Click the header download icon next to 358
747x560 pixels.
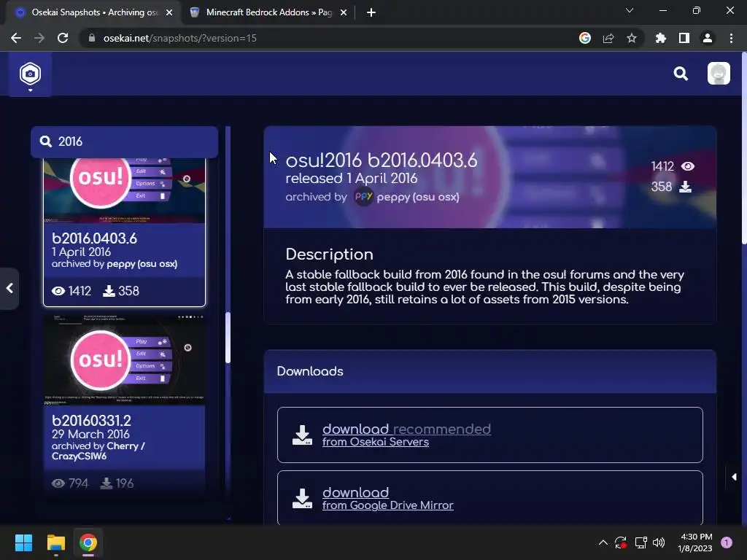pyautogui.click(x=685, y=187)
